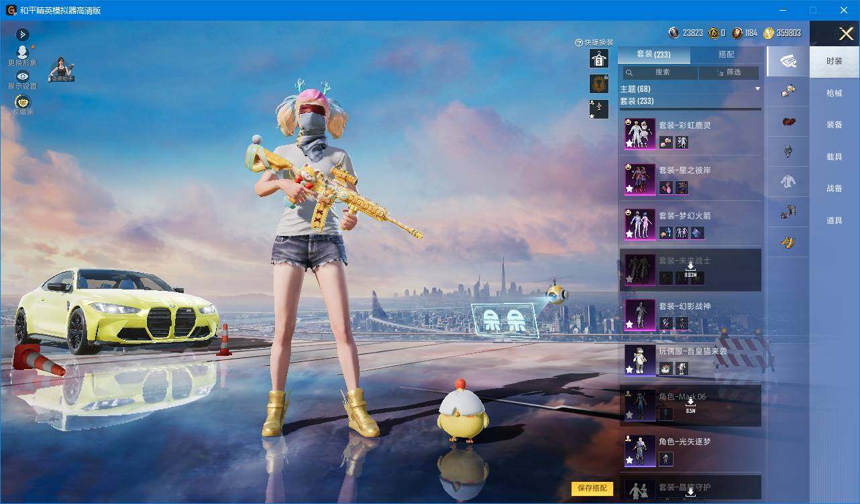Screen dimensions: 860x504
Task: Open the 时装 fashion menu tab
Action: (x=834, y=61)
